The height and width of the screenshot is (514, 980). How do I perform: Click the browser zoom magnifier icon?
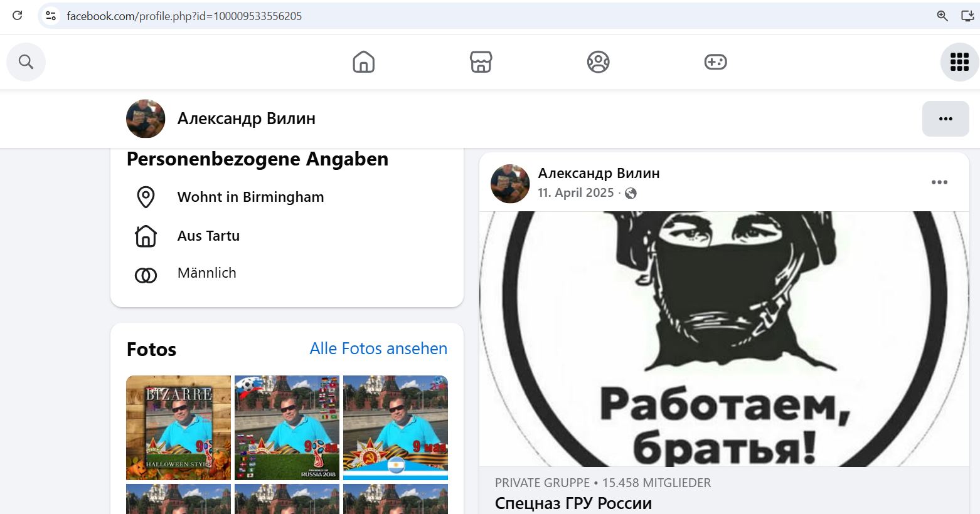point(942,16)
